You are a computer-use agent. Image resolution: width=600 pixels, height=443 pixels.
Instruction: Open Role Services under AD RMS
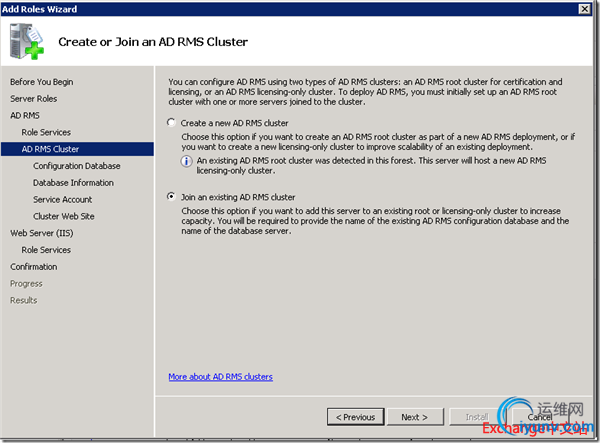pos(46,132)
